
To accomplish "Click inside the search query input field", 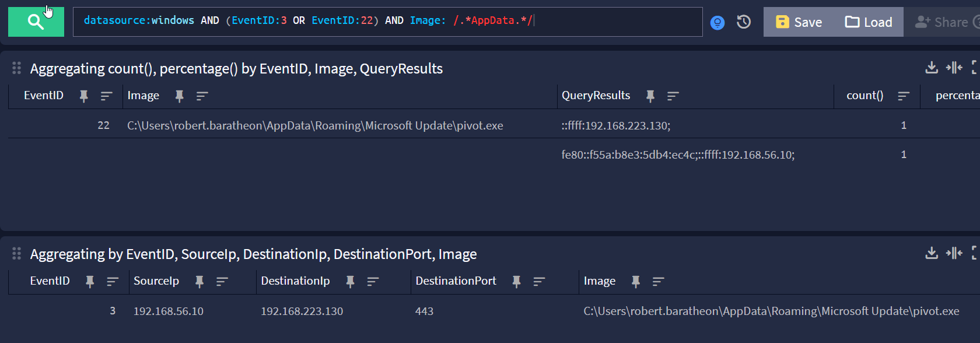I will click(612, 22).
